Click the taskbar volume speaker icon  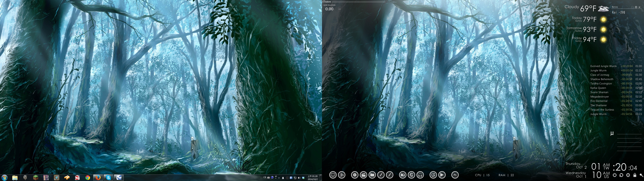coord(299,178)
